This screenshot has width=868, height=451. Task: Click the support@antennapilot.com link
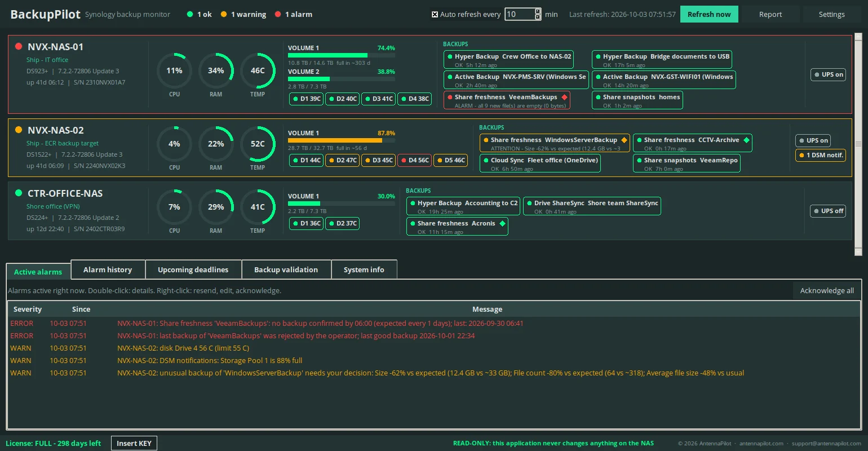pyautogui.click(x=826, y=443)
